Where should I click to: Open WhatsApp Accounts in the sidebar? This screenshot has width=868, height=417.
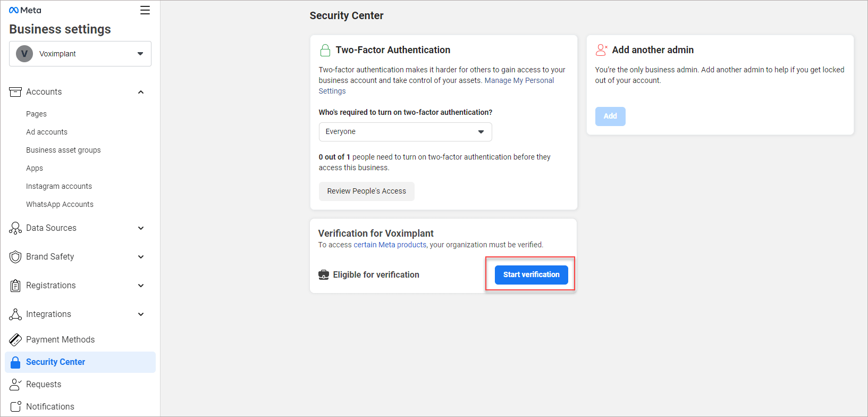click(x=60, y=204)
